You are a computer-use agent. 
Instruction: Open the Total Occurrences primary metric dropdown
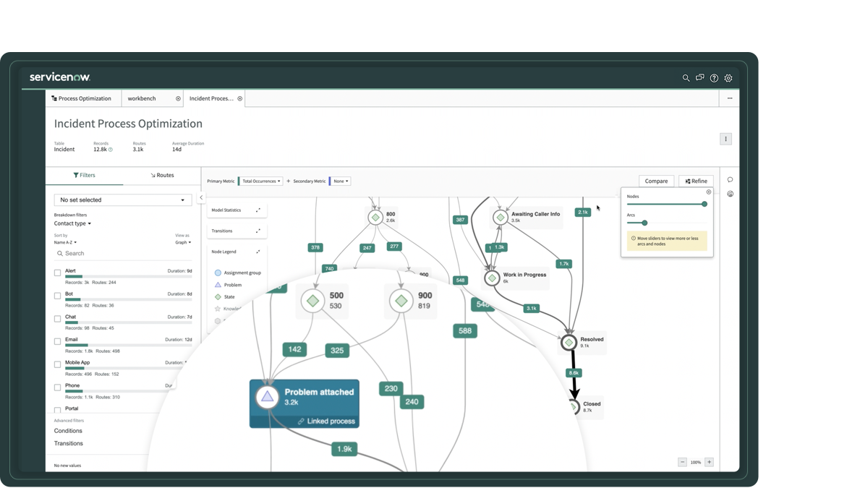[x=260, y=181]
